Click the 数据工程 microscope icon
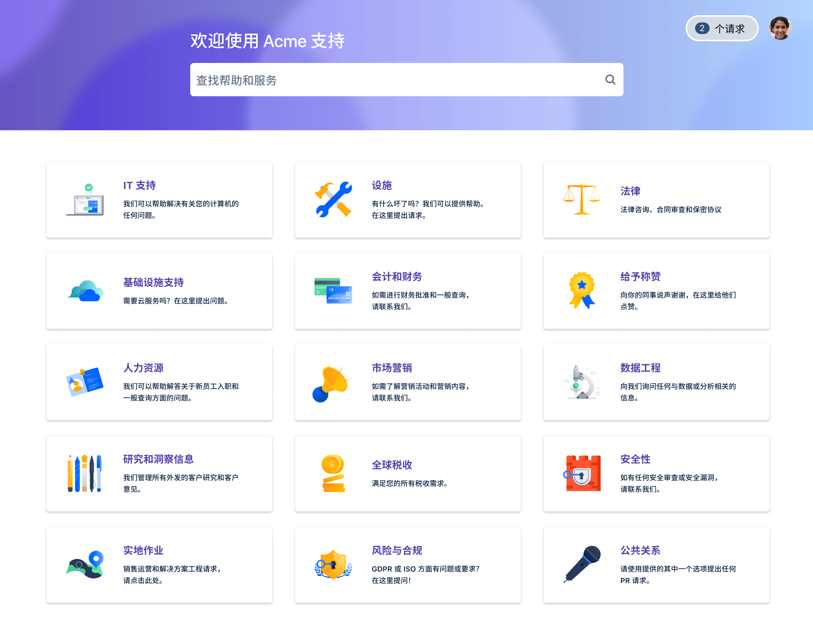 tap(582, 382)
